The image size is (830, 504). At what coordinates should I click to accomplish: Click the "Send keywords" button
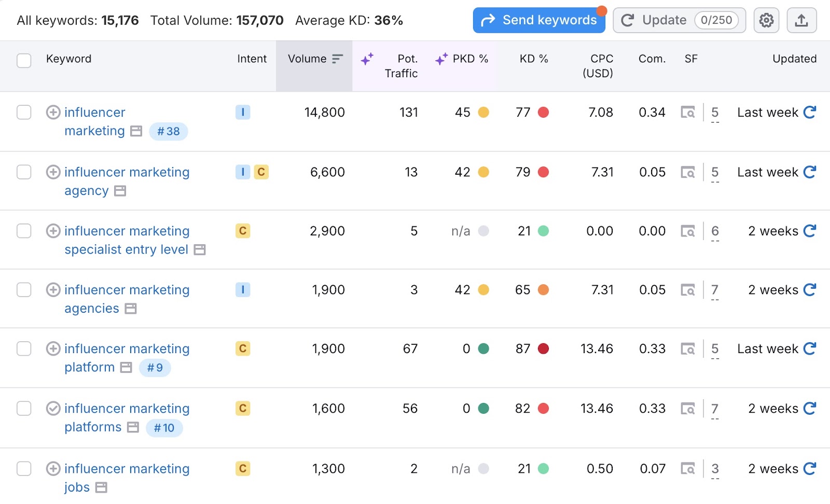(x=538, y=20)
